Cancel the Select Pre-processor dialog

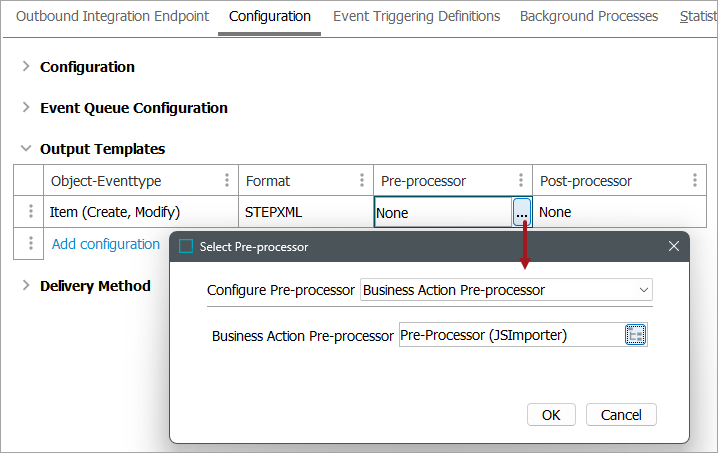[x=621, y=414]
